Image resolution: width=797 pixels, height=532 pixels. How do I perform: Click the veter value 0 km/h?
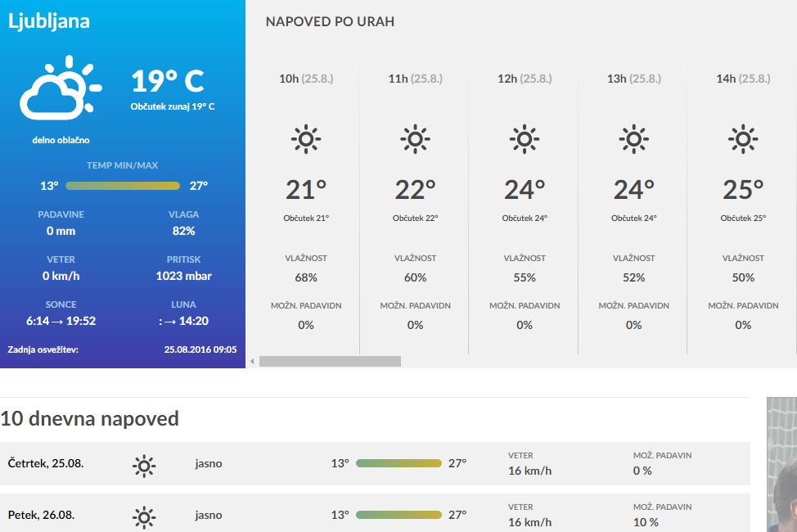pyautogui.click(x=61, y=276)
